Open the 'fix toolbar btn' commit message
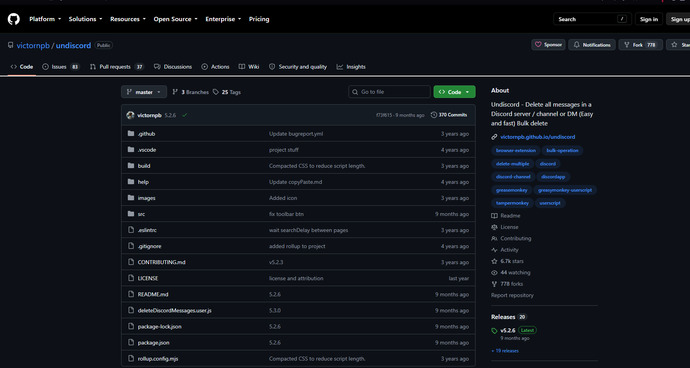 [x=286, y=214]
